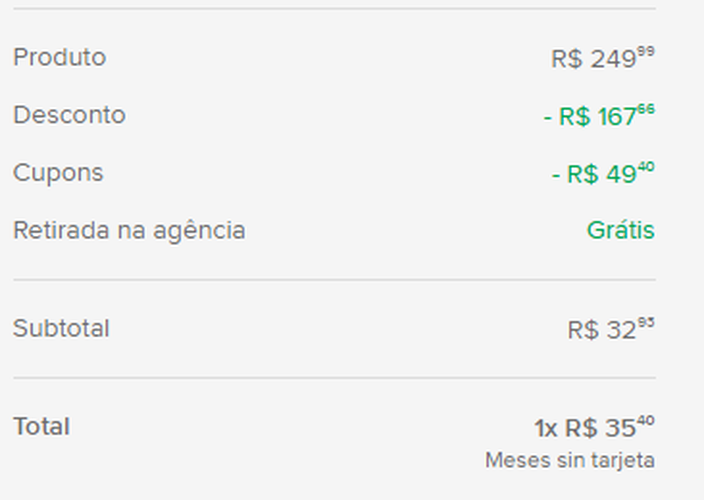
Task: Click the Desconto row label
Action: coord(69,115)
